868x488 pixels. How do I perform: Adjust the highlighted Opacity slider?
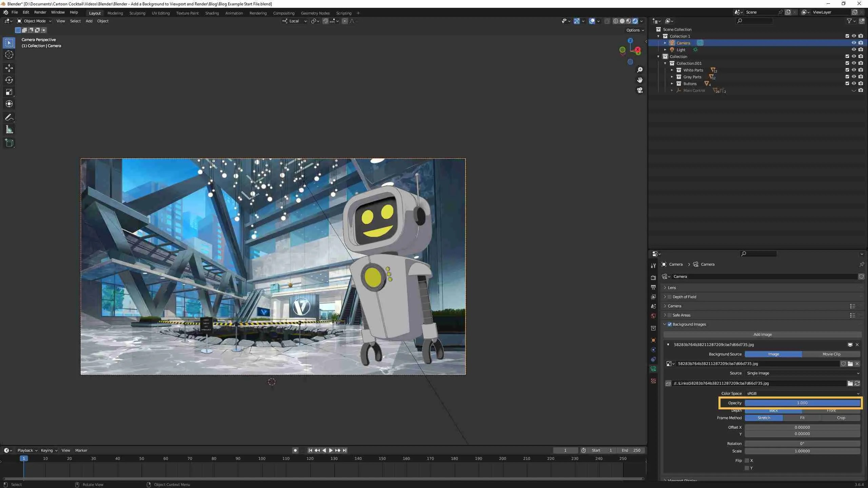pyautogui.click(x=803, y=403)
